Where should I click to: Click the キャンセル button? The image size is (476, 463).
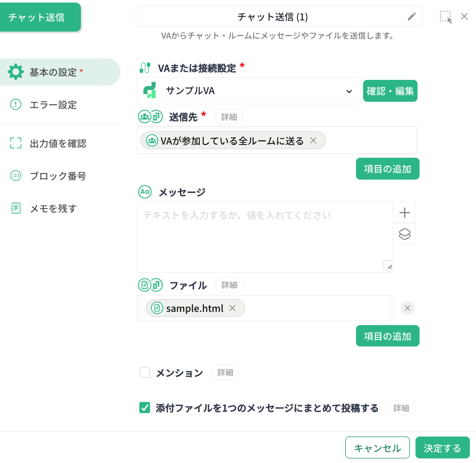377,448
